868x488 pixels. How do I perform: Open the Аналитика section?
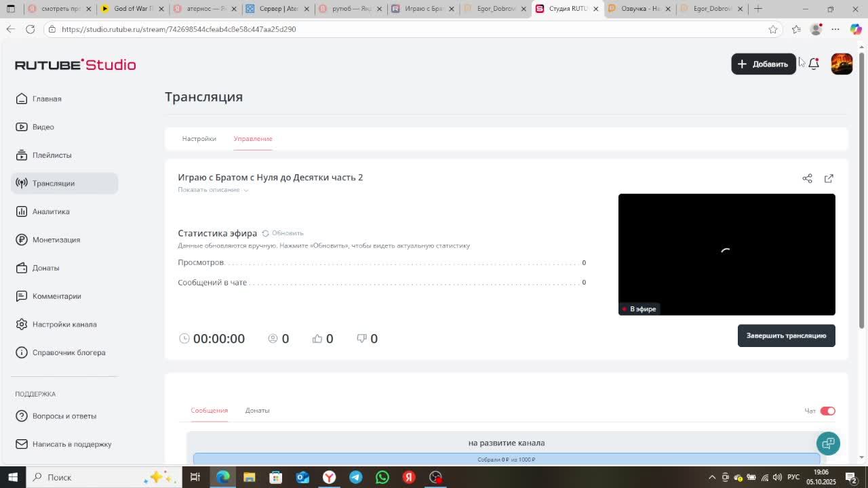pyautogui.click(x=43, y=211)
